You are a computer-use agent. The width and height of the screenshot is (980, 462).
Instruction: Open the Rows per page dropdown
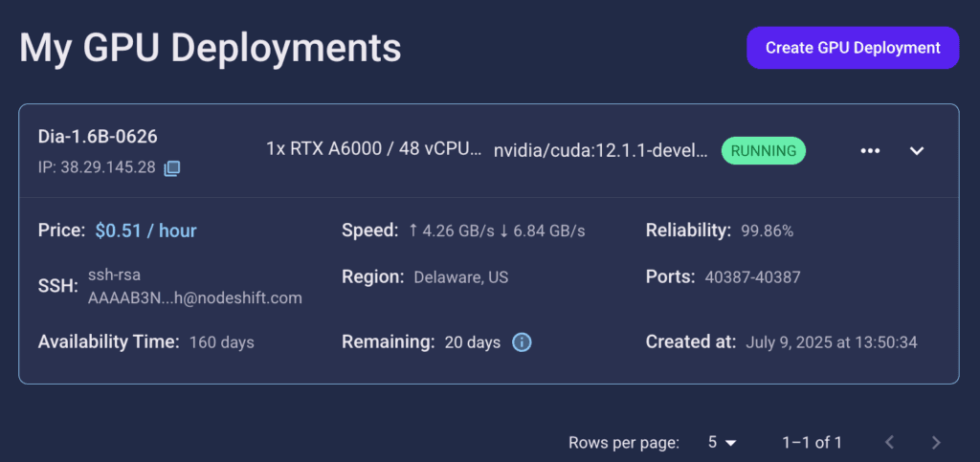pyautogui.click(x=722, y=443)
